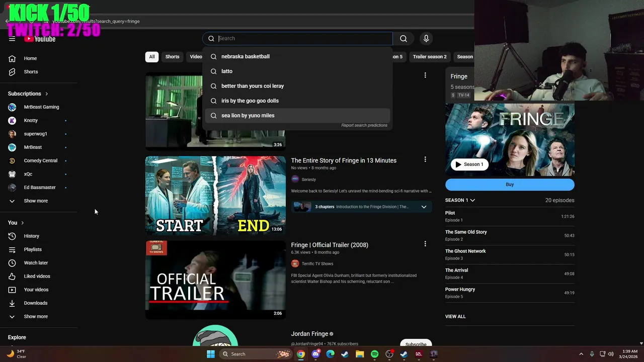
Task: Select The Ghost Network episode
Action: [x=510, y=254]
